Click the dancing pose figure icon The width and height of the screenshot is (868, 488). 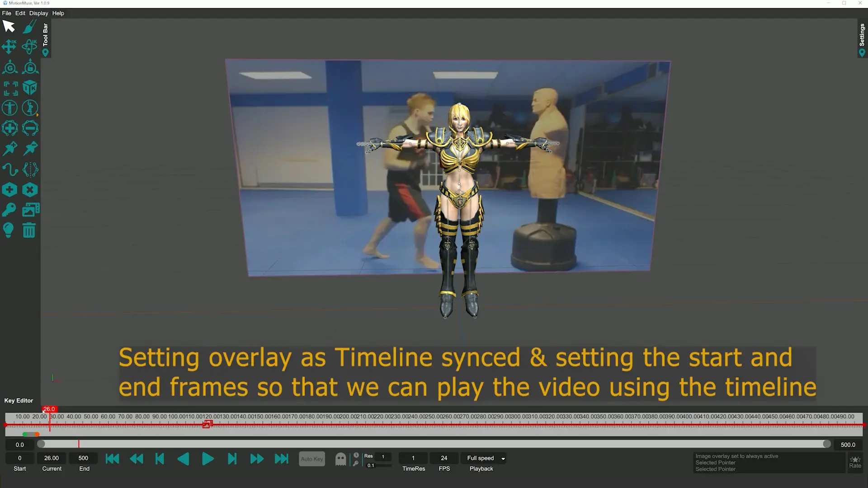[30, 108]
